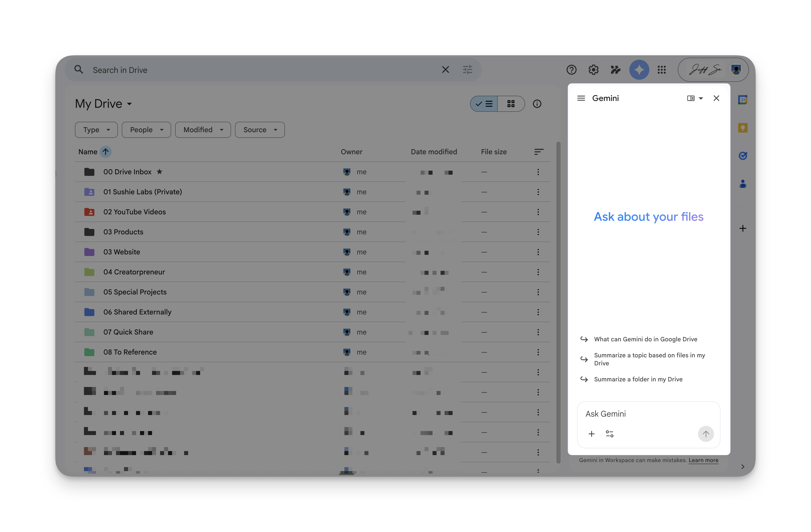Toggle the Gemini sparkle button

click(639, 70)
